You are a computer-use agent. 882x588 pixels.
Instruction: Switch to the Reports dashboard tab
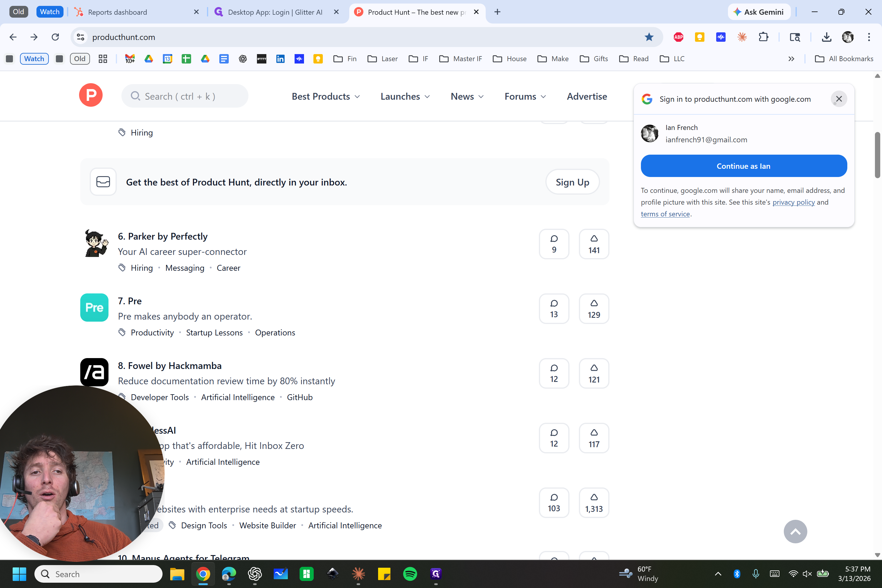coord(117,12)
